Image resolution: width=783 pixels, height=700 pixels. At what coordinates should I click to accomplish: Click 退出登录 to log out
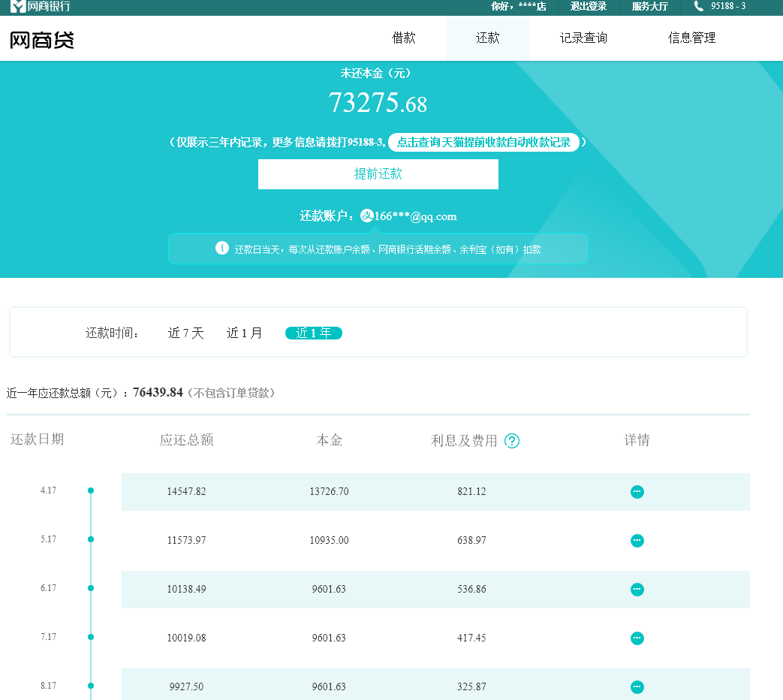(589, 7)
